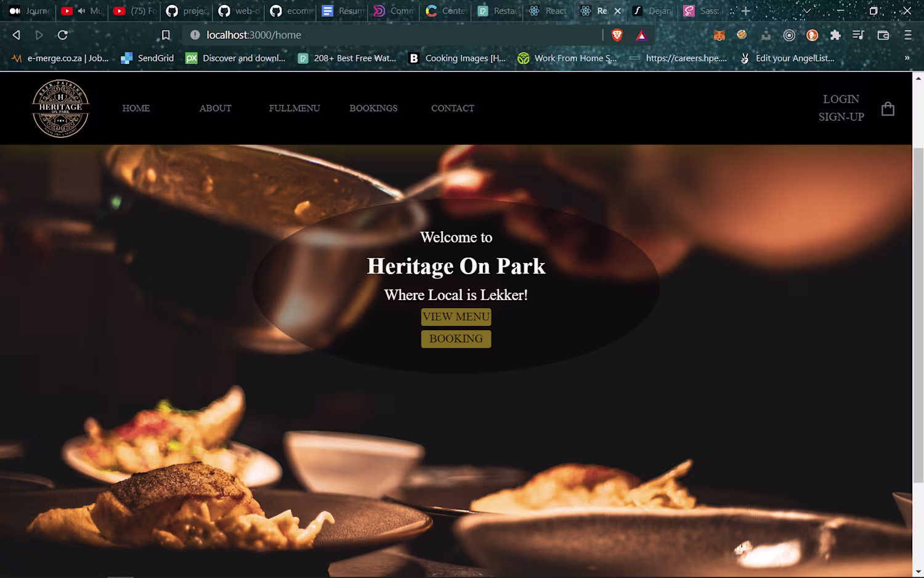Open the concentric-circle target extension icon
Viewport: 924px width, 578px height.
click(789, 35)
